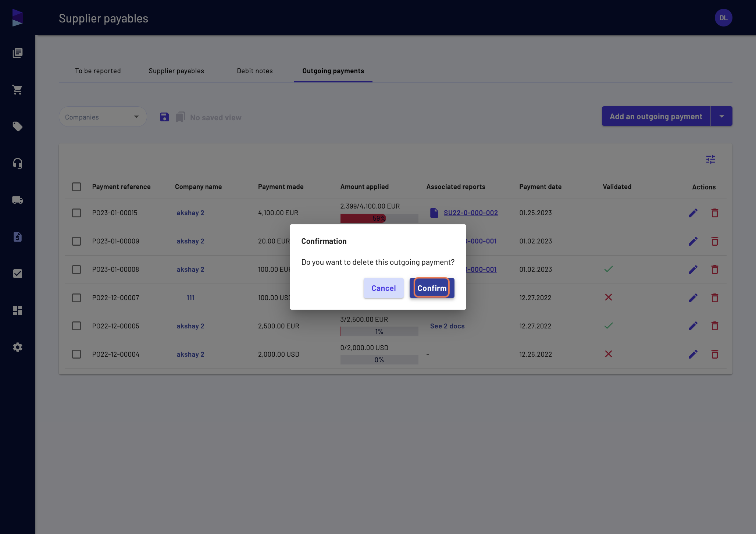
Task: Click the 59% amount applied progress bar
Action: [379, 218]
